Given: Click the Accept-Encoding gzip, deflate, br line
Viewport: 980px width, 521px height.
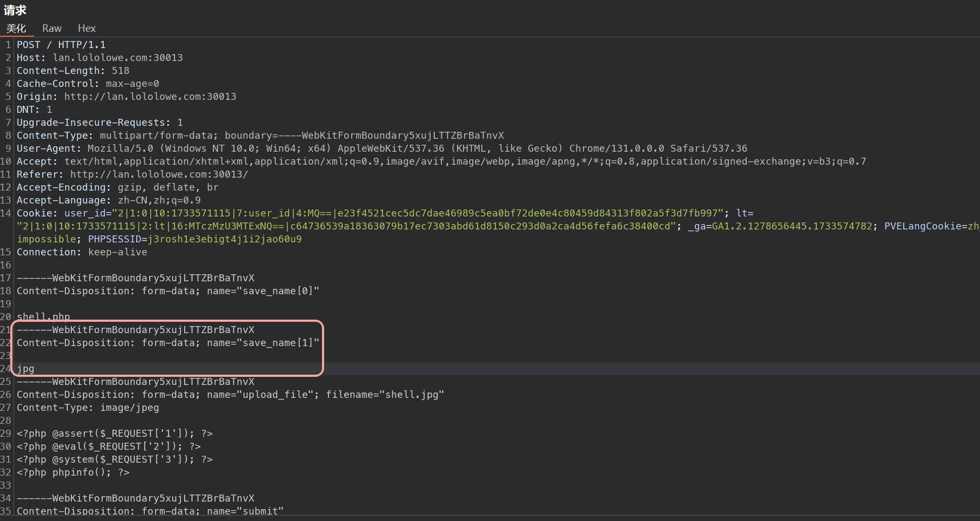Looking at the screenshot, I should [x=118, y=187].
